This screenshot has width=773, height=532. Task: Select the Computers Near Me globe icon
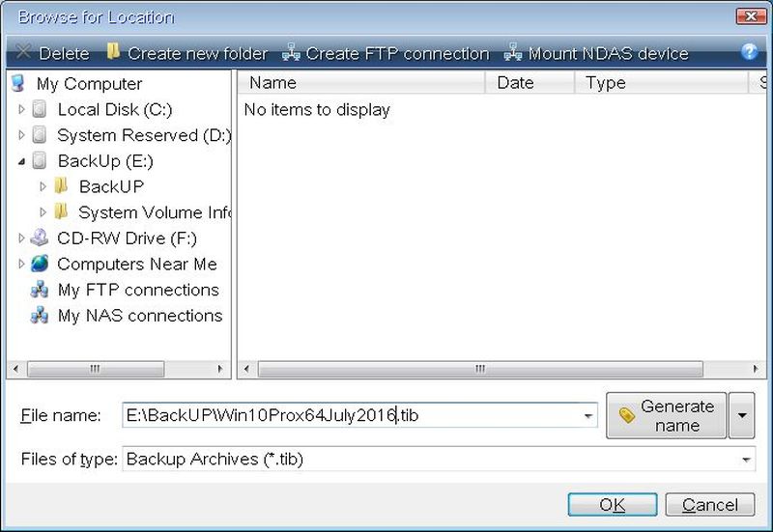[x=40, y=264]
